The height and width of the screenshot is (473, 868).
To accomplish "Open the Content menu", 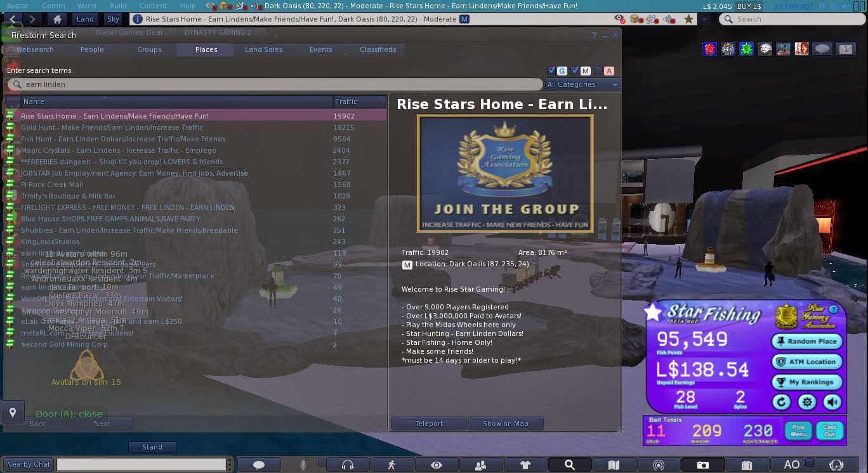I will [153, 6].
